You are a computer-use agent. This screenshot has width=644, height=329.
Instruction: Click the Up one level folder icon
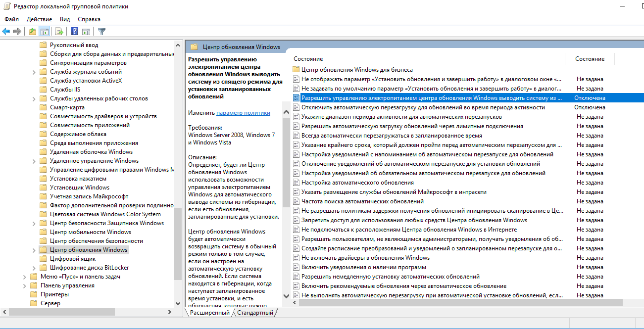point(33,31)
